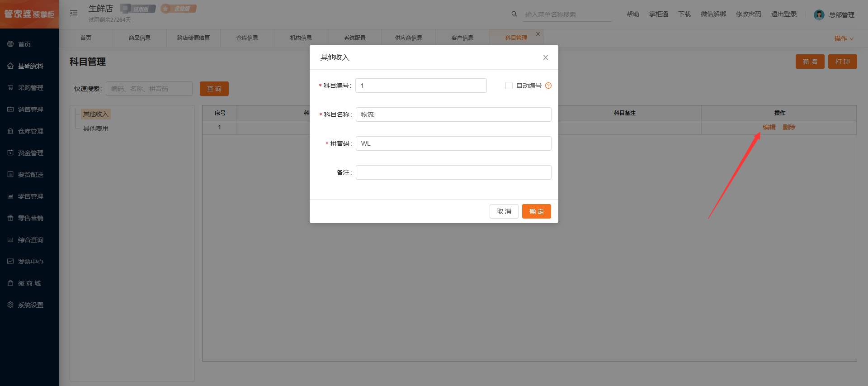This screenshot has width=868, height=386.
Task: Click the 自动编号 help question icon
Action: tap(548, 86)
